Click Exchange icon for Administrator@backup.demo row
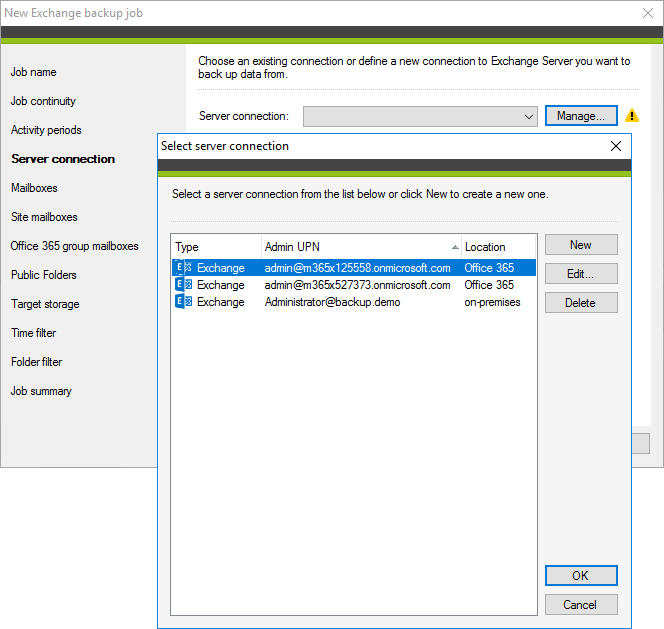 [183, 302]
